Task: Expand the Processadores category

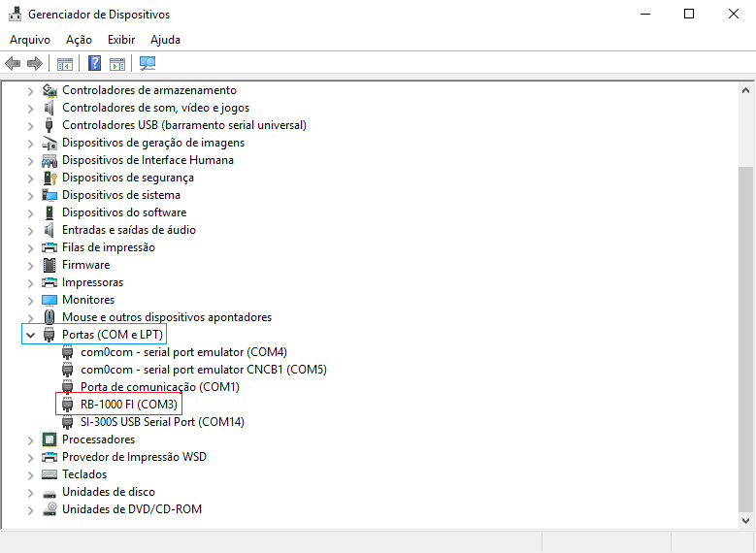Action: click(31, 439)
